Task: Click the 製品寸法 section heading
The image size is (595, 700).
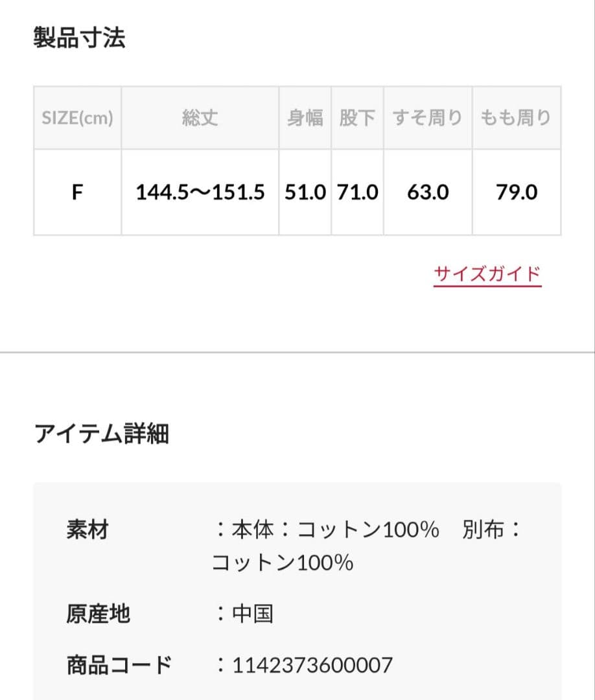Action: [x=79, y=38]
